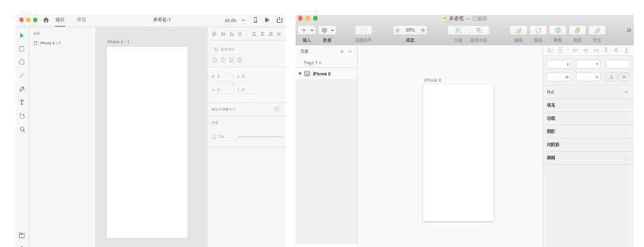Viewport: 644px width, 247px height.
Task: Click the 50% zoom value in Sketch
Action: (410, 30)
